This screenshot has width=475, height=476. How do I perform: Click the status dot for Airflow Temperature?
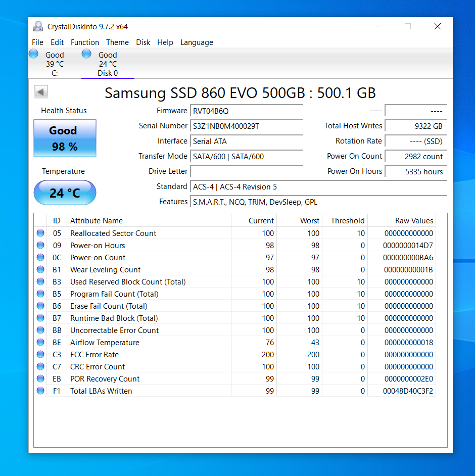[40, 342]
